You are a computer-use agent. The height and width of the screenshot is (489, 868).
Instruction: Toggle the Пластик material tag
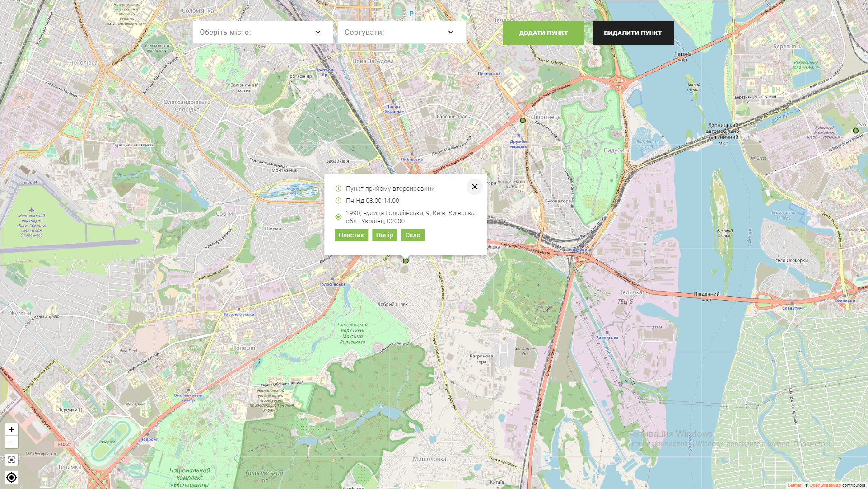click(351, 235)
